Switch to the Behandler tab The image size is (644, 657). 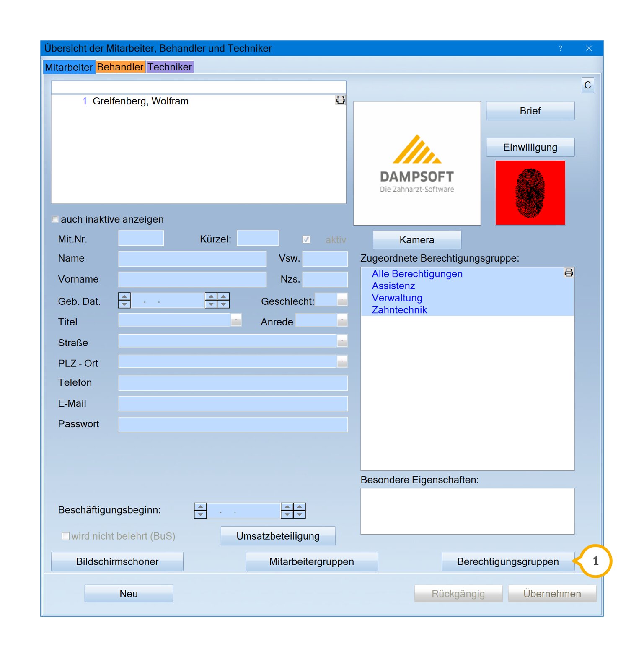click(x=120, y=67)
